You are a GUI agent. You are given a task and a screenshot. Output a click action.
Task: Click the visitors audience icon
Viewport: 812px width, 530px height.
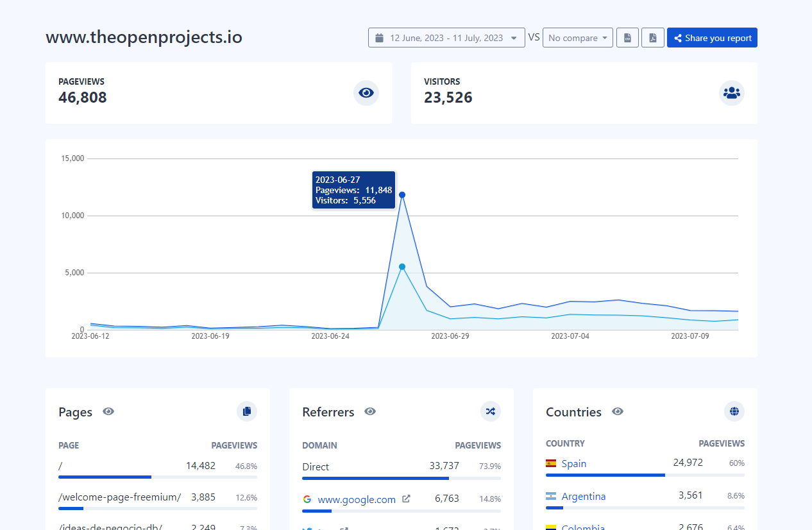(732, 92)
